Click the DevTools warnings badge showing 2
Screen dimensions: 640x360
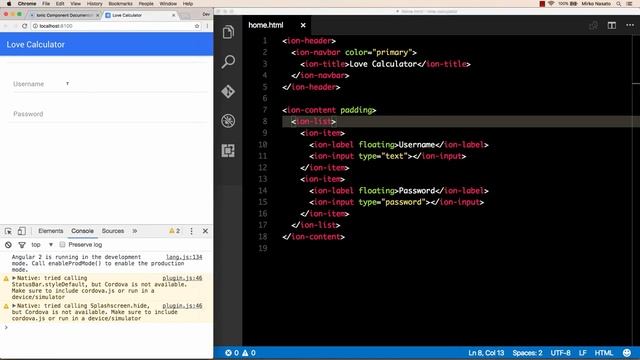(174, 231)
